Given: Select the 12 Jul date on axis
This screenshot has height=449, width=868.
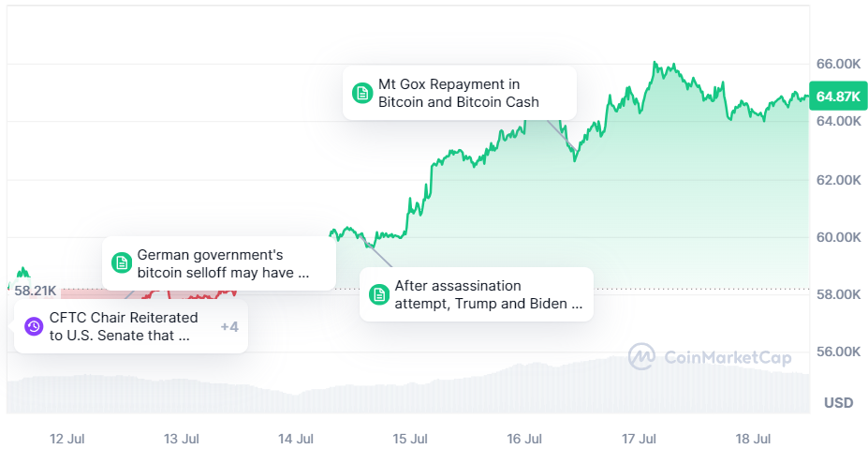Looking at the screenshot, I should pyautogui.click(x=68, y=438).
